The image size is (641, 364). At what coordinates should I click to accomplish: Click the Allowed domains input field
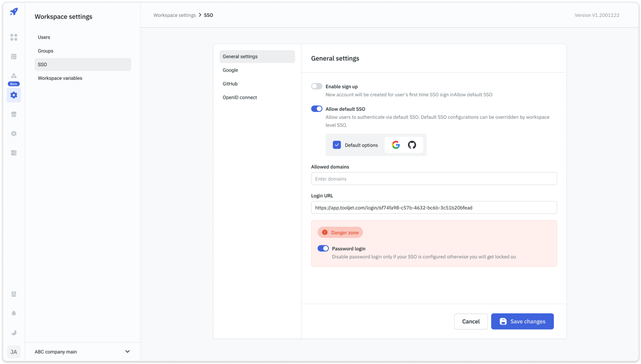(x=433, y=179)
